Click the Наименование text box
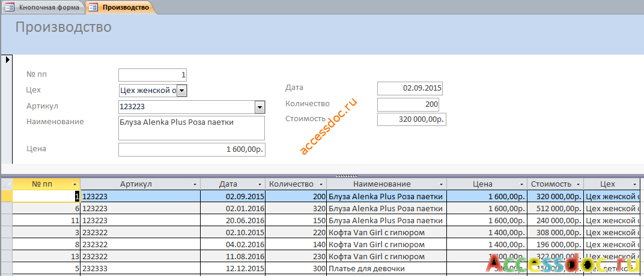 (192, 128)
